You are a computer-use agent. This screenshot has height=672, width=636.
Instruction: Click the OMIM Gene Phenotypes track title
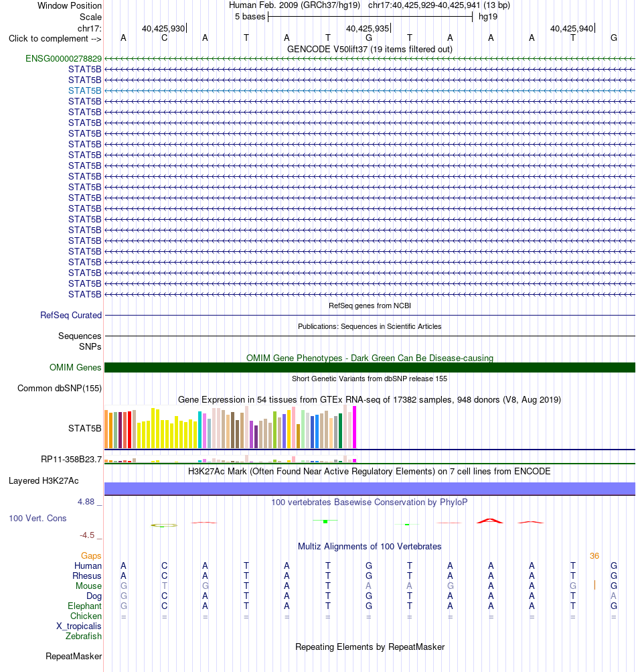(x=370, y=358)
